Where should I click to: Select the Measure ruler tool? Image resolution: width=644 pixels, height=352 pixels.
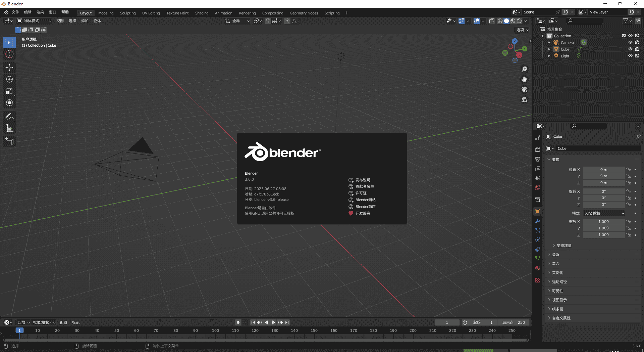(x=9, y=128)
